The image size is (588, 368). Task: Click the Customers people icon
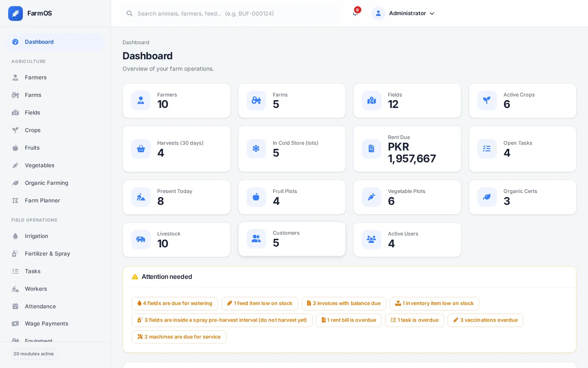coord(256,239)
